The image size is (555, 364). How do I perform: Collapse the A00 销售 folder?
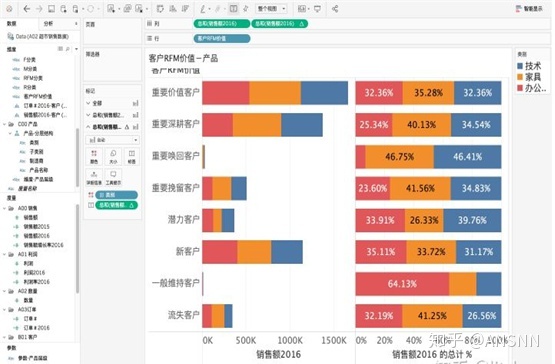coord(5,208)
